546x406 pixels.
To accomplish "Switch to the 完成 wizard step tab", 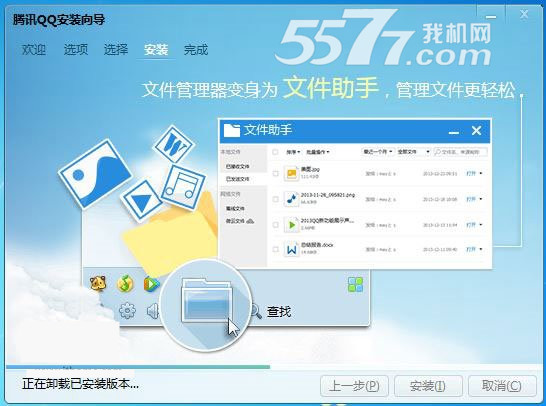I will (196, 50).
